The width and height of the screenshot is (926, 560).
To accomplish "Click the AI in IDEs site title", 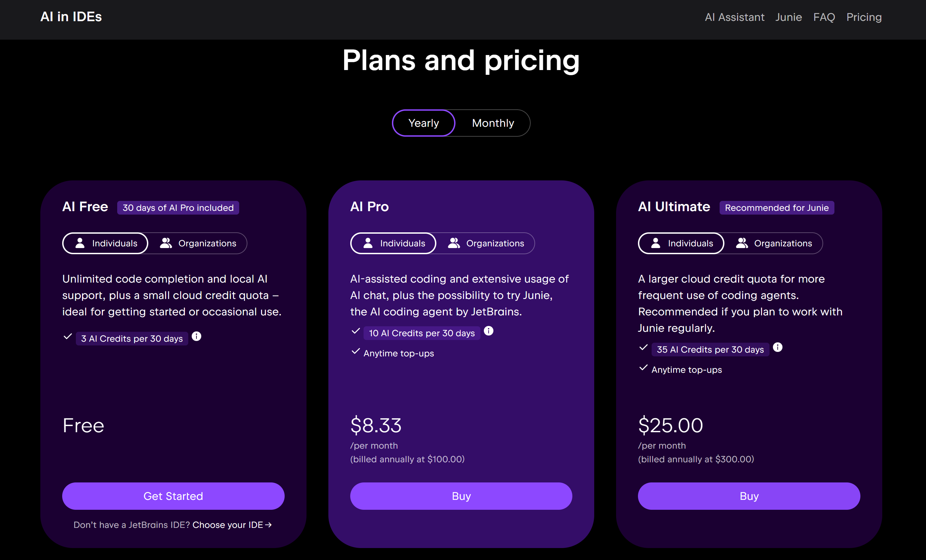I will click(71, 17).
